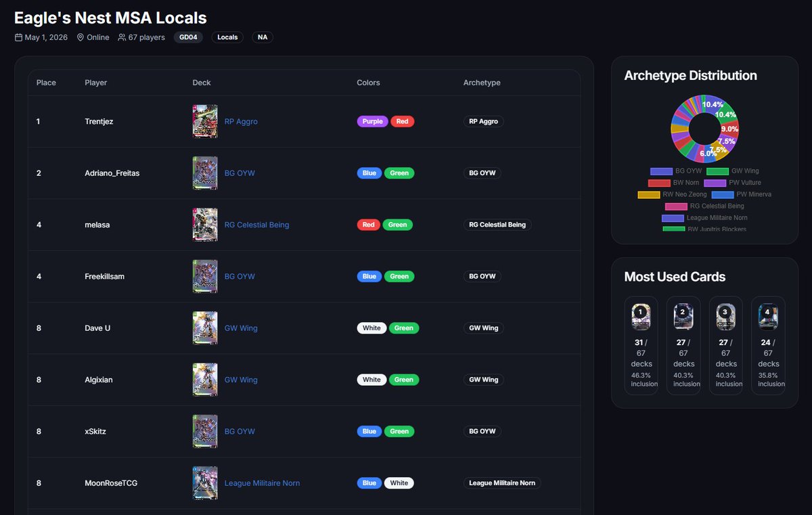
Task: Click player name melasa
Action: click(98, 225)
